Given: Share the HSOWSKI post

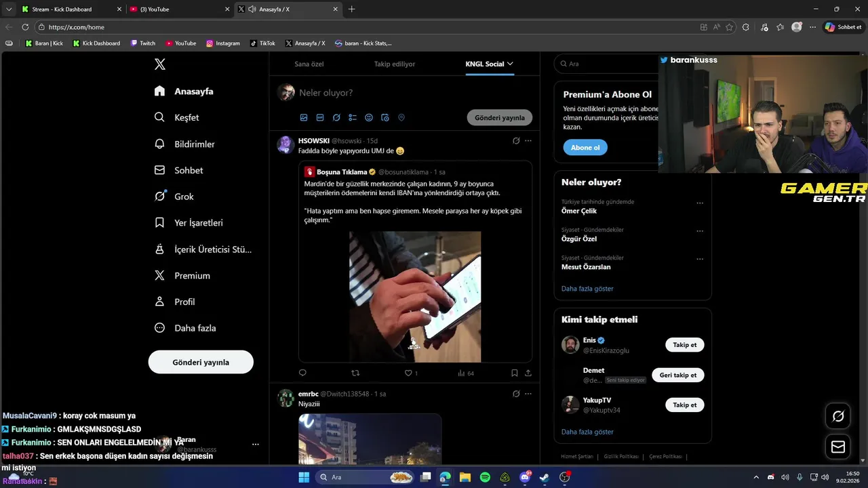Looking at the screenshot, I should point(528,373).
